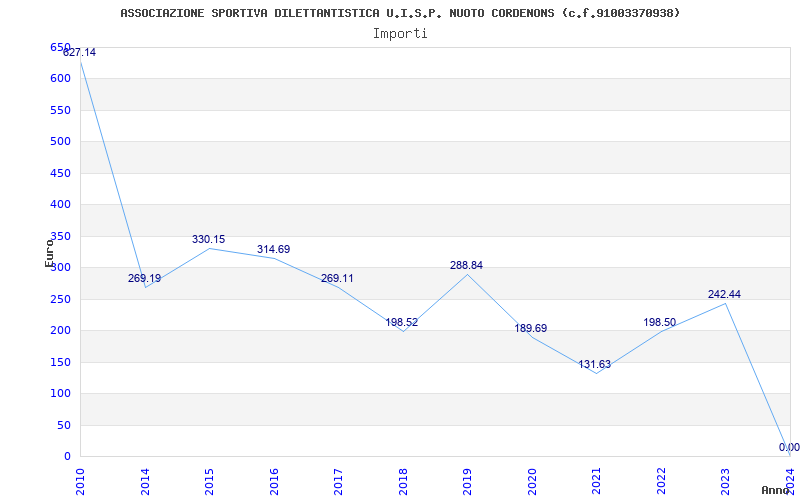
Task: Click the 650 value on Euro axis
Action: [x=60, y=47]
